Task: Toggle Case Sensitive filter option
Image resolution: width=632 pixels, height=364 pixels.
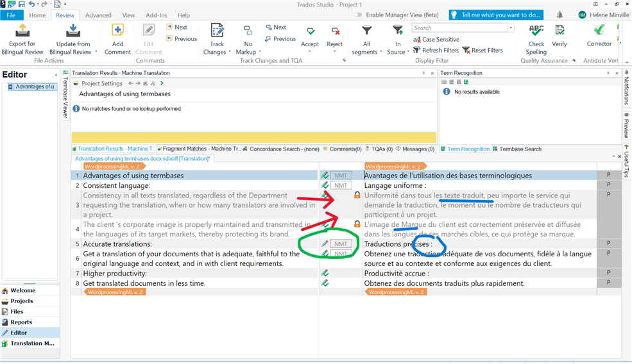Action: pos(436,40)
